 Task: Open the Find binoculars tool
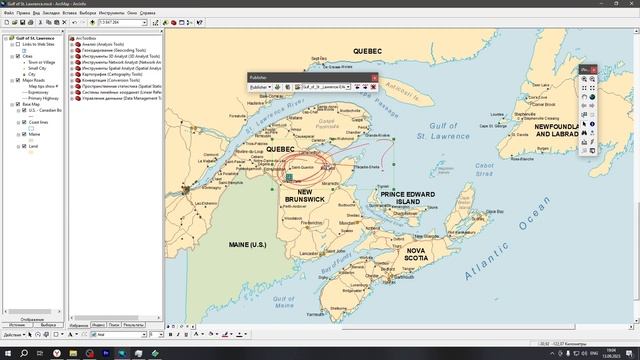[584, 133]
